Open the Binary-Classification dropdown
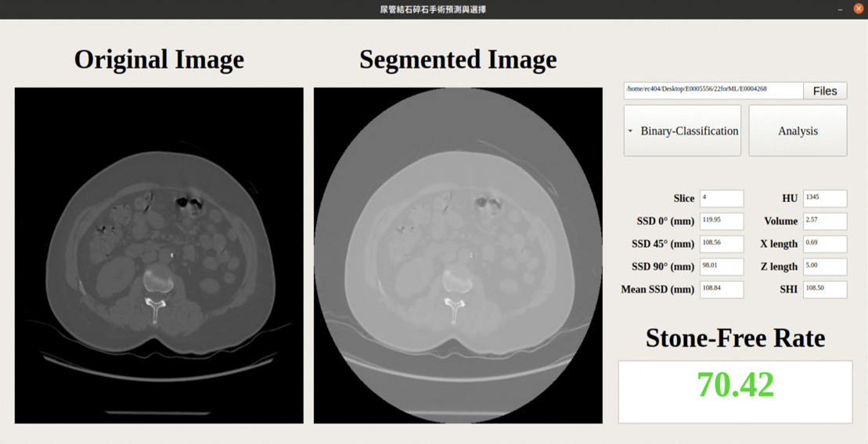 [682, 131]
